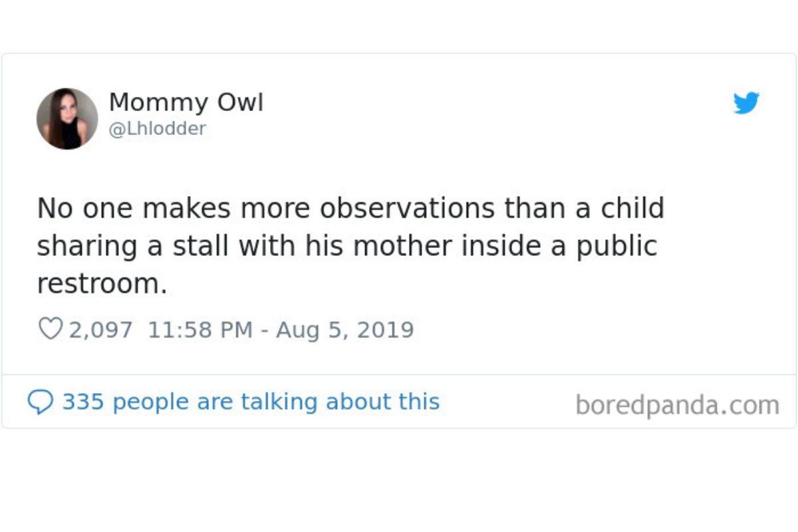Open Mommy Owl's profile picture
Image resolution: width=798 pixels, height=532 pixels.
click(67, 118)
